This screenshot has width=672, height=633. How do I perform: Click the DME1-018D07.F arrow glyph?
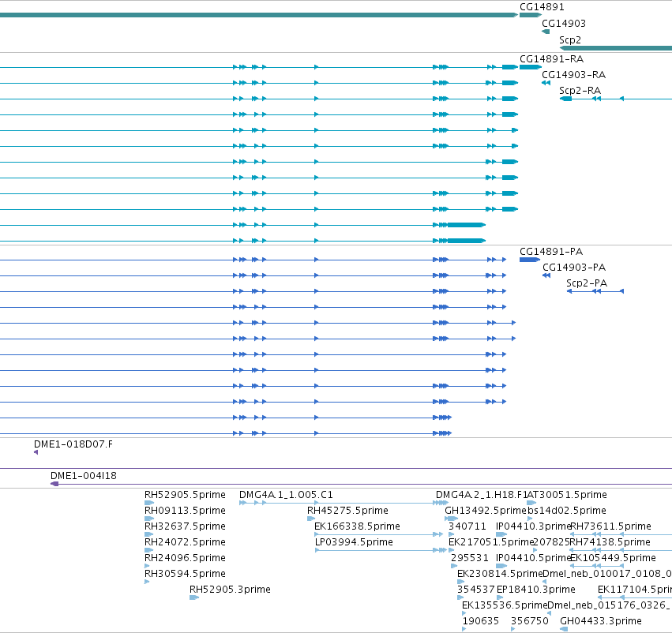(36, 452)
